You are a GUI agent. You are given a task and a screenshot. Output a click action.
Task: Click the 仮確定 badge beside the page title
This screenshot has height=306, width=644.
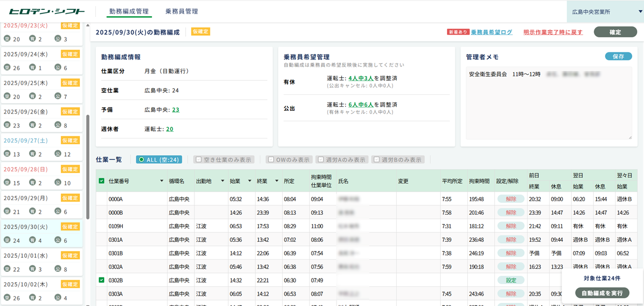pyautogui.click(x=200, y=32)
